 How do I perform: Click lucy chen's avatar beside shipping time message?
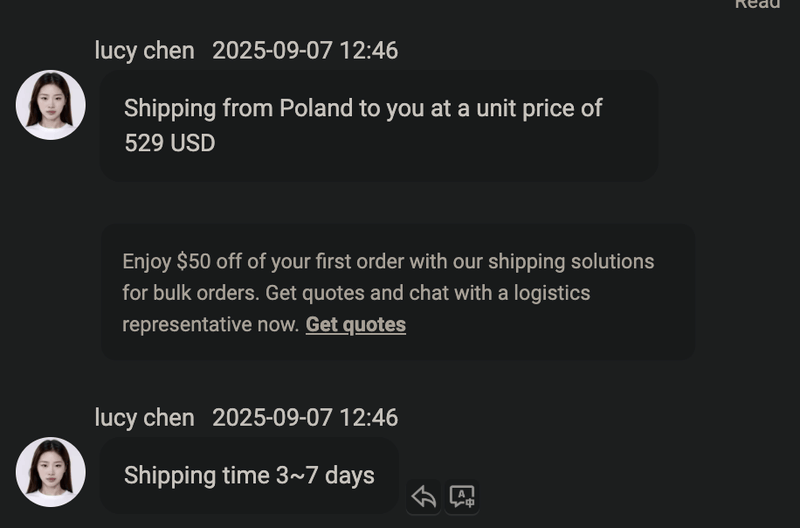point(50,472)
